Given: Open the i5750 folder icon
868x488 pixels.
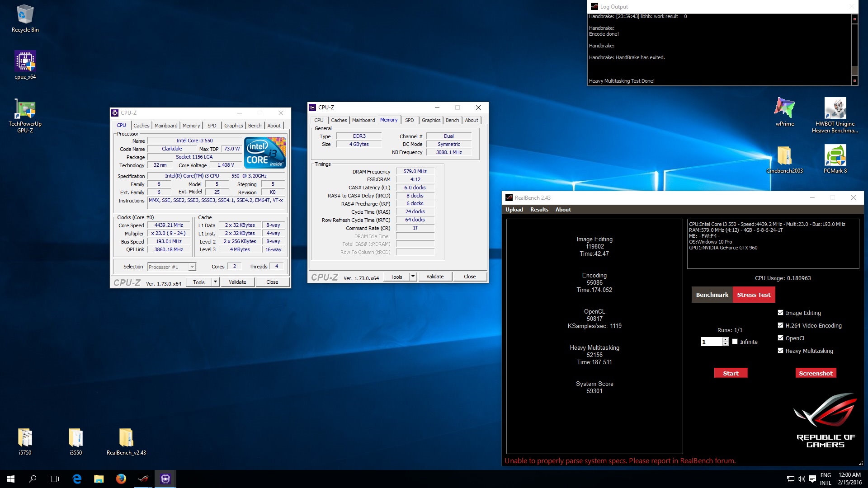Looking at the screenshot, I should (25, 441).
